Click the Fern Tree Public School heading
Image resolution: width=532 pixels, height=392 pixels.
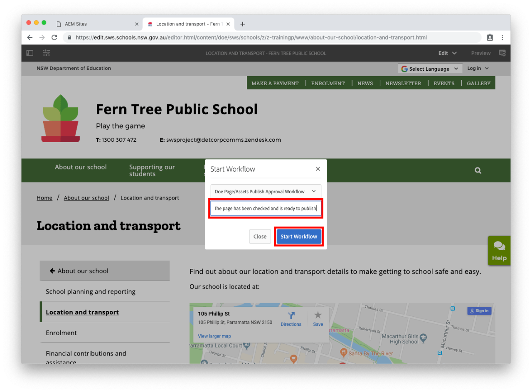pos(177,109)
